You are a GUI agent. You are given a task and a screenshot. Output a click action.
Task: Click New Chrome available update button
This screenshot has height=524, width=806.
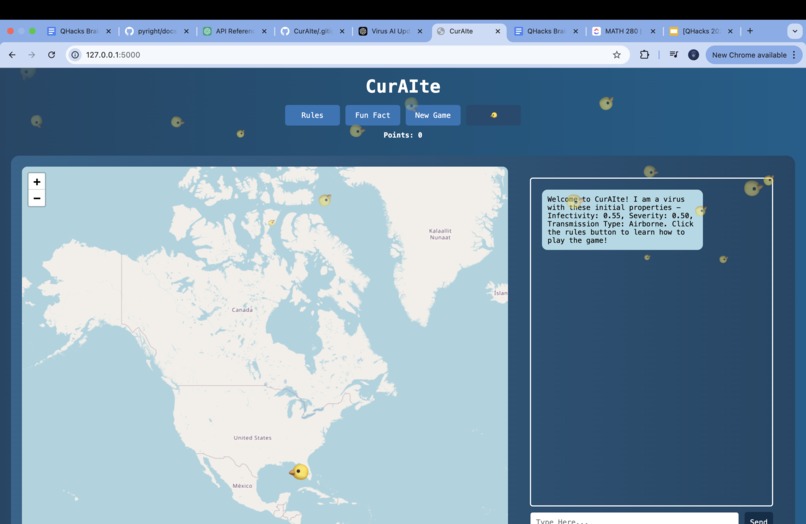[x=748, y=55]
